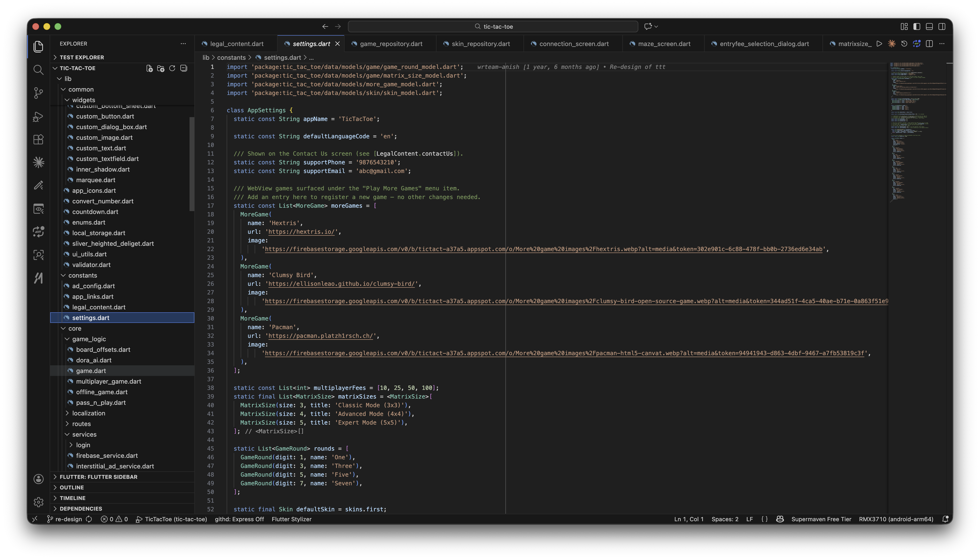980x560 pixels.
Task: Open game.dart in the explorer
Action: 122,371
